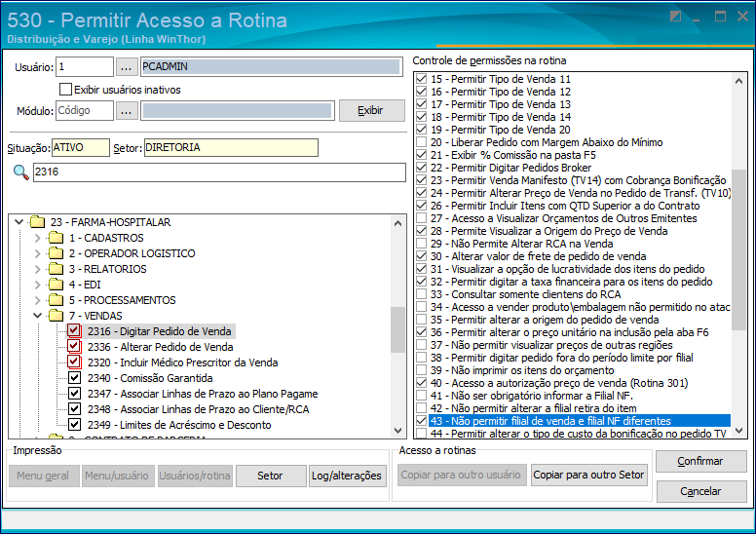Click Copiar para outro Setor
Viewport: 756px width, 534px height.
point(588,475)
